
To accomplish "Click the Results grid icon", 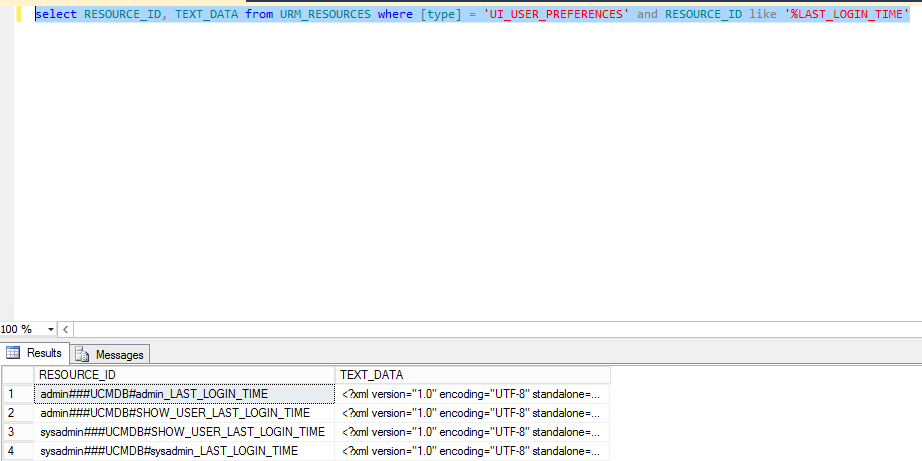I will (x=14, y=353).
